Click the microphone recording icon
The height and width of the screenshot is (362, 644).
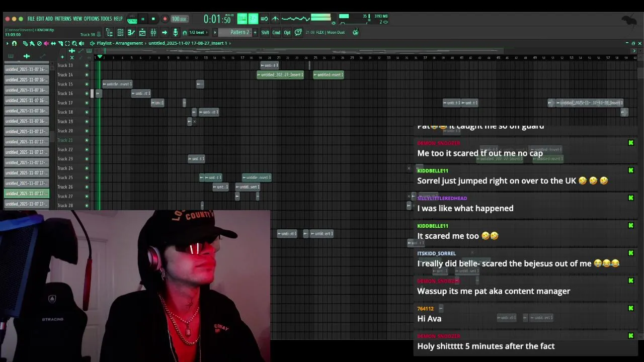176,32
